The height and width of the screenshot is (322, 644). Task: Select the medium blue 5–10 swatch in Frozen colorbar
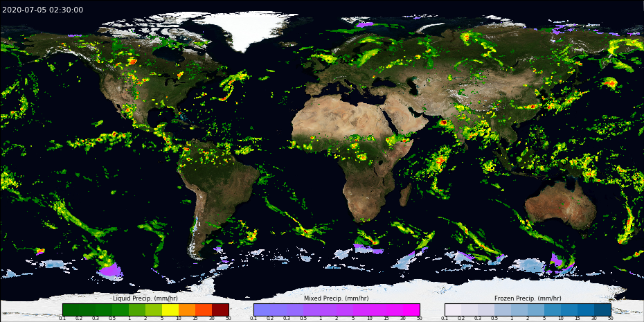tap(553, 310)
